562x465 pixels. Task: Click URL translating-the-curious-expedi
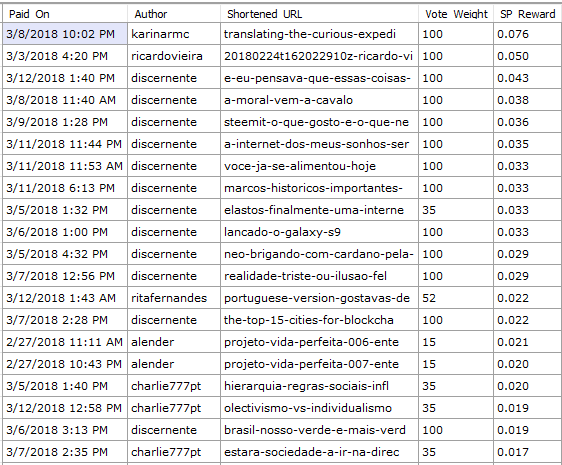(319, 34)
